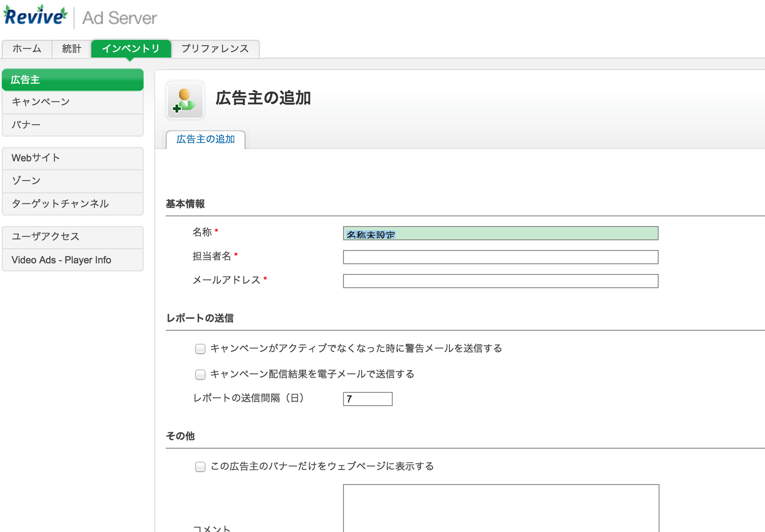Enable showing only this advertiser's banners
The width and height of the screenshot is (765, 532).
pyautogui.click(x=199, y=467)
